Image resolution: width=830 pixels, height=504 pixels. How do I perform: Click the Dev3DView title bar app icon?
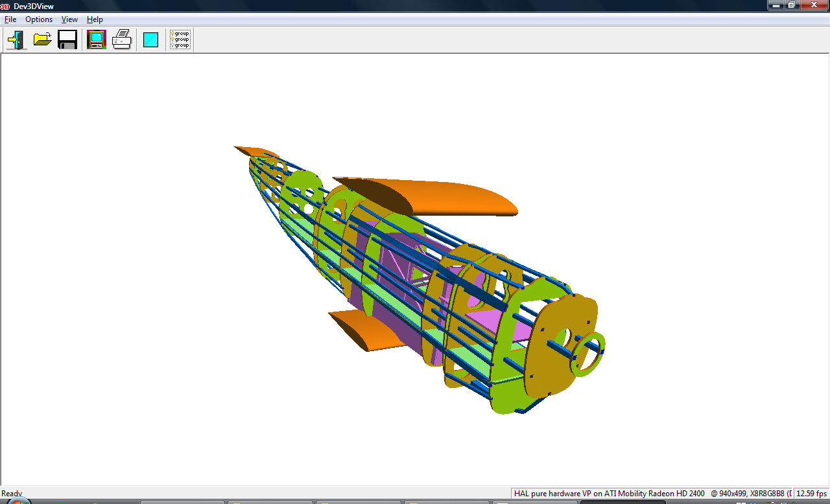pos(5,6)
